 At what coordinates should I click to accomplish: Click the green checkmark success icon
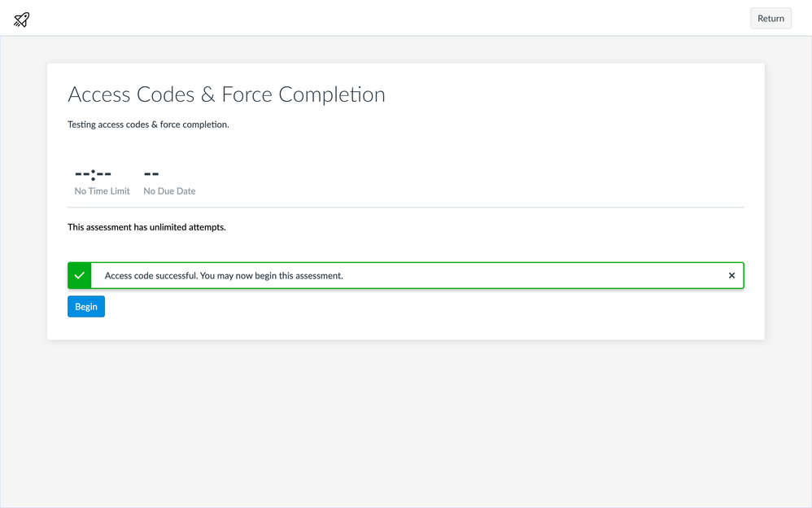(80, 276)
